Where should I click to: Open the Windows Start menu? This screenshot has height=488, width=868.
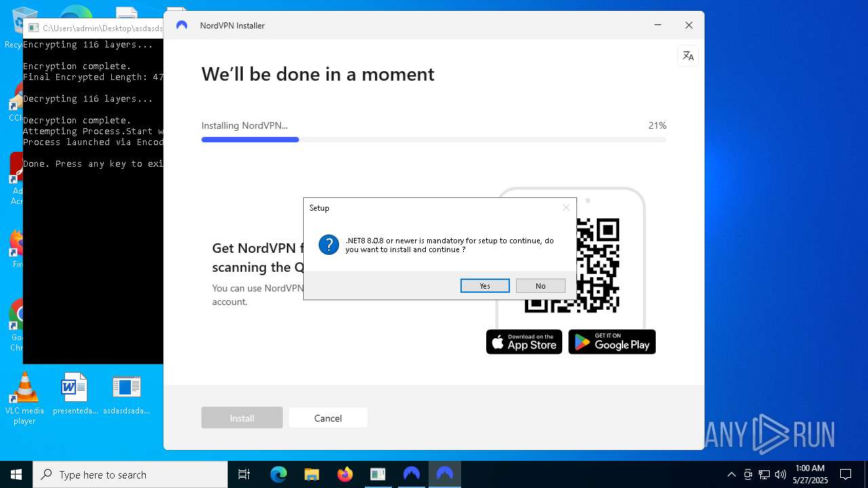click(x=16, y=474)
